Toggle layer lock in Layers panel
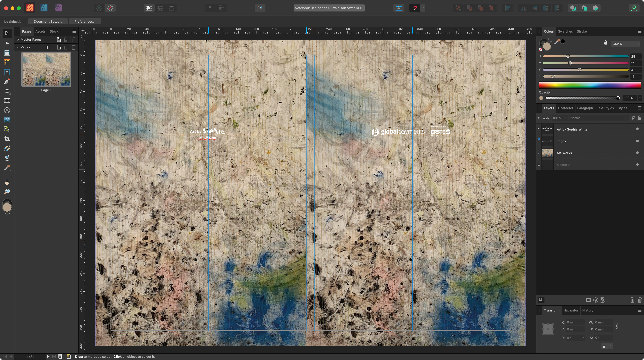This screenshot has width=644, height=360. click(x=639, y=118)
